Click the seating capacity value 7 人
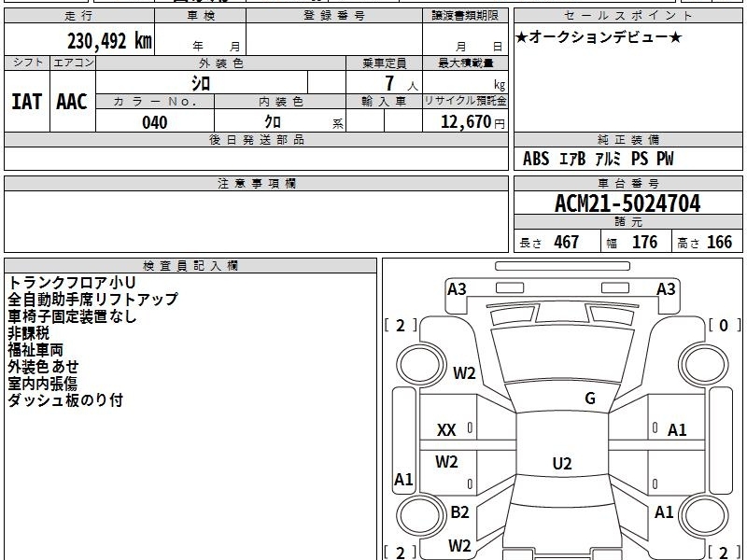747x560 pixels. click(401, 83)
